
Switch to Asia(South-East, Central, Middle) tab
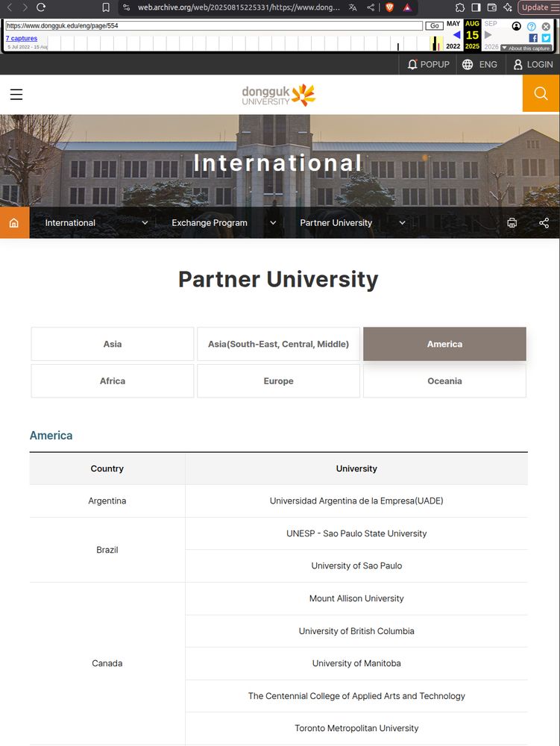(x=279, y=344)
